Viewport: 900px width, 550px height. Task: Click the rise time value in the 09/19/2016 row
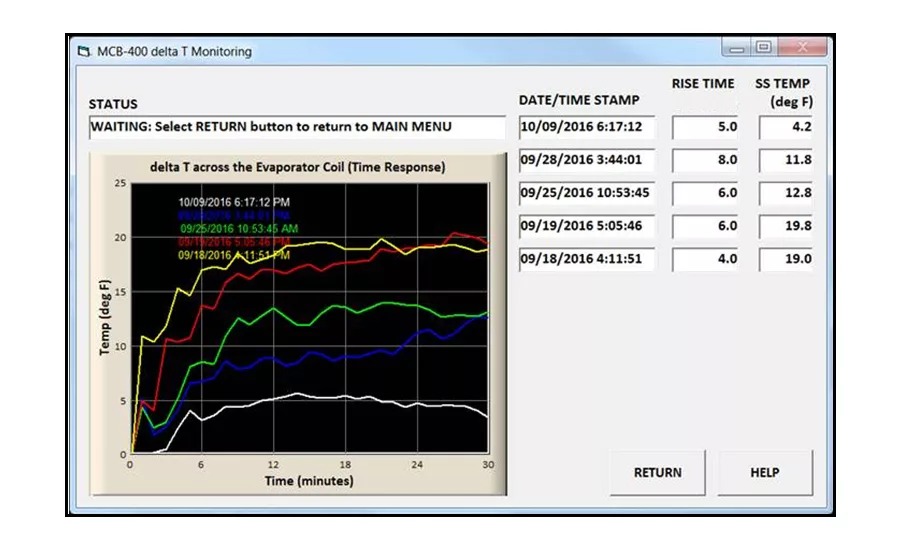pyautogui.click(x=705, y=226)
